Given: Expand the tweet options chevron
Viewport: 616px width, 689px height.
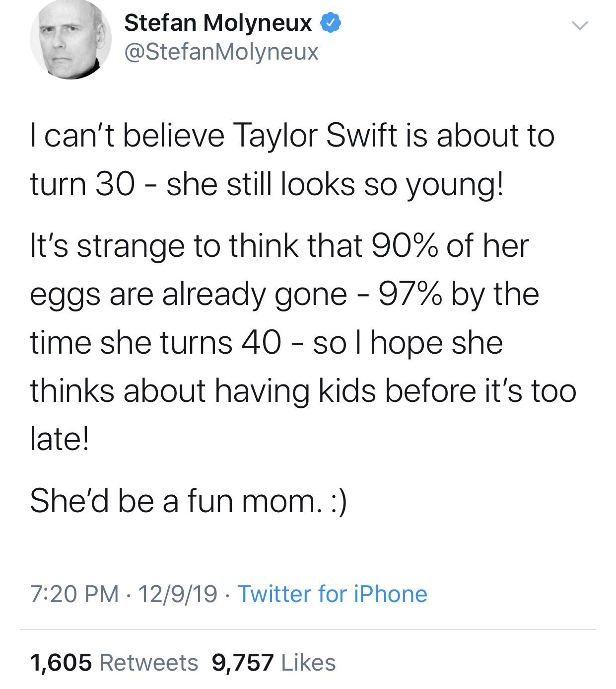Looking at the screenshot, I should (x=579, y=25).
